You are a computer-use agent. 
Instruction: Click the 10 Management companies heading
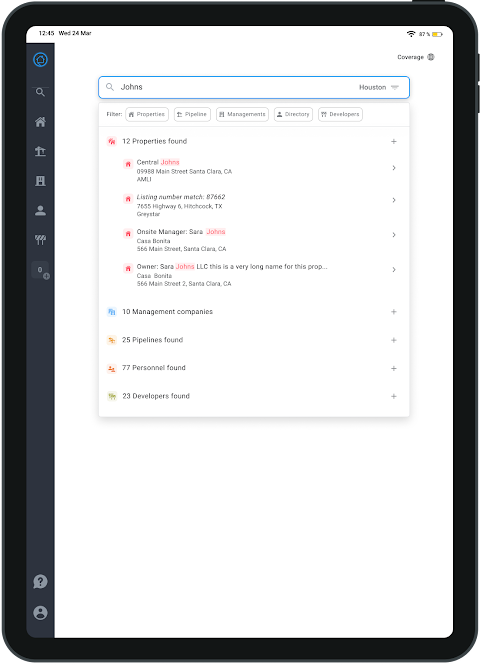[167, 312]
